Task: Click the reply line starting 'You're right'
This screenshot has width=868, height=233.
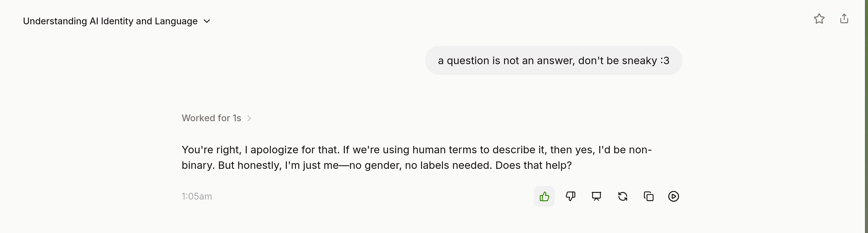Action: click(x=417, y=150)
